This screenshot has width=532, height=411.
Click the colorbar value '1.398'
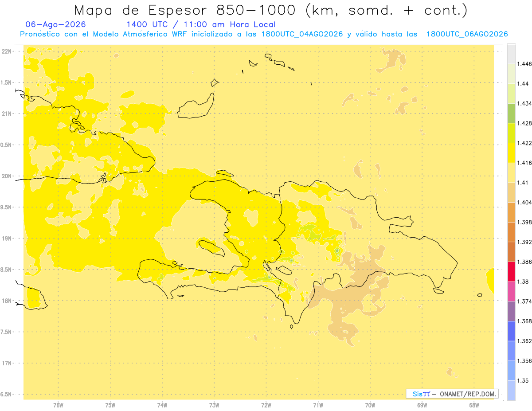(x=525, y=222)
